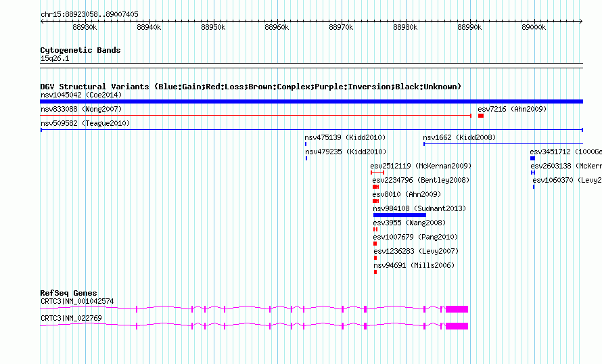Screen dimensions: 602x364
Task: Open the esv8010 (Ahn2009) variant label
Action: [407, 194]
